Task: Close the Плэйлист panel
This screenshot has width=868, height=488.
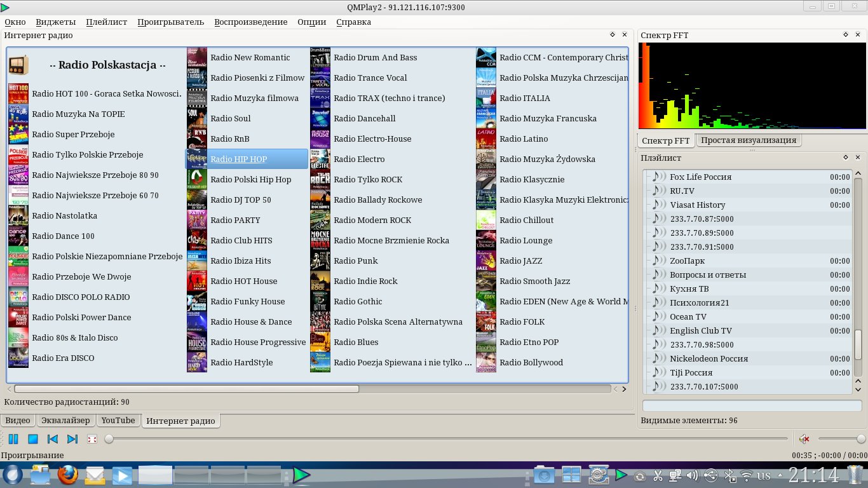Action: pyautogui.click(x=858, y=157)
